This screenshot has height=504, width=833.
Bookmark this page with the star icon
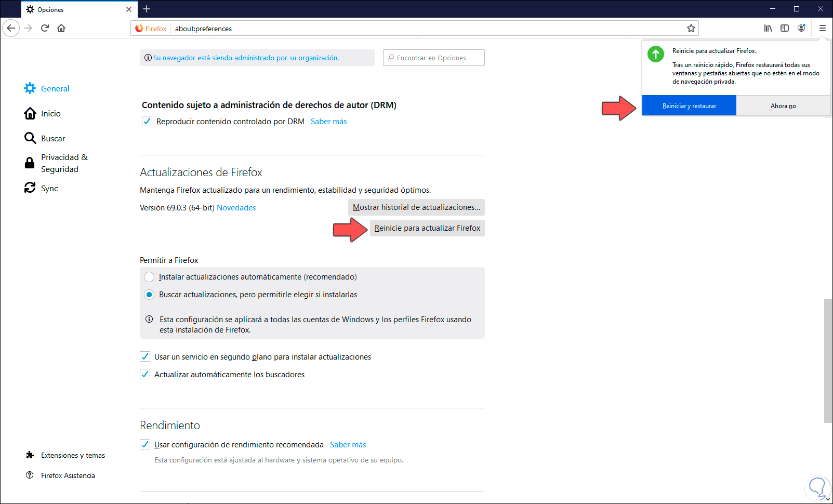pos(691,29)
